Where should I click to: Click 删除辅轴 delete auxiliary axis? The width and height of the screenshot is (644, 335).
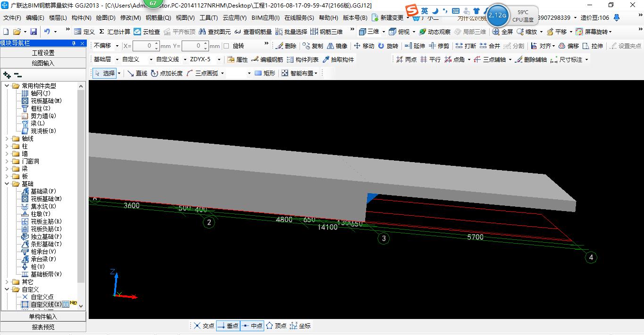pyautogui.click(x=531, y=59)
